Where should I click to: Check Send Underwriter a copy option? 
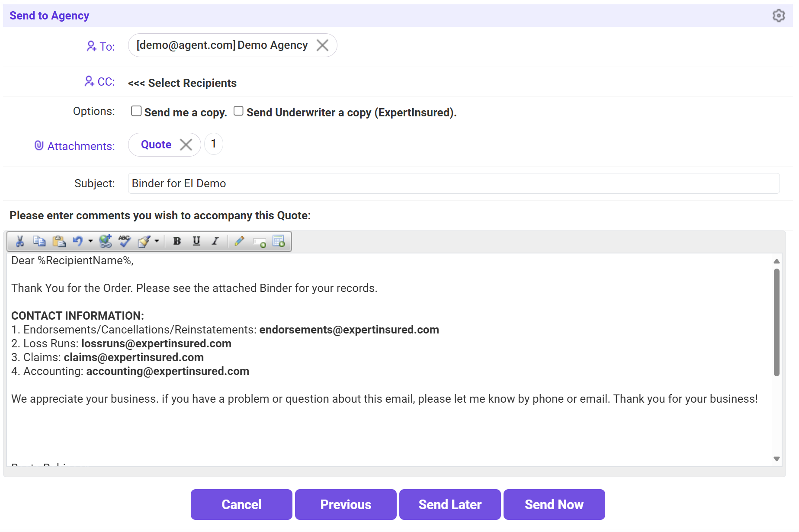pos(238,111)
